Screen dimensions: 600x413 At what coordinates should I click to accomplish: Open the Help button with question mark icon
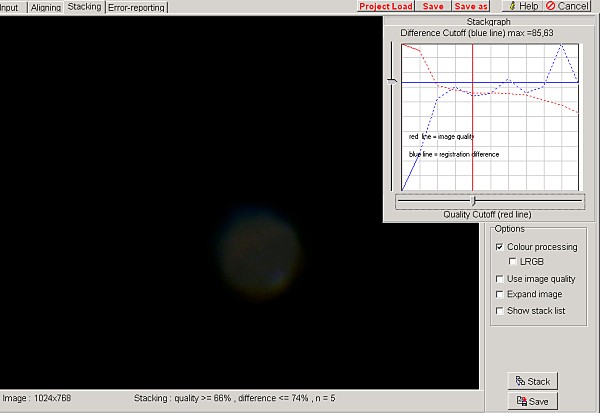(521, 6)
